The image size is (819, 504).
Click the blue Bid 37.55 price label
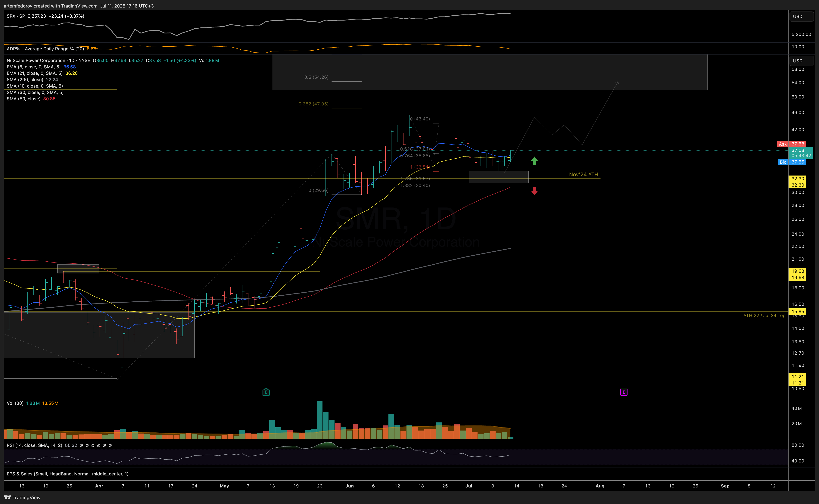[x=792, y=162]
